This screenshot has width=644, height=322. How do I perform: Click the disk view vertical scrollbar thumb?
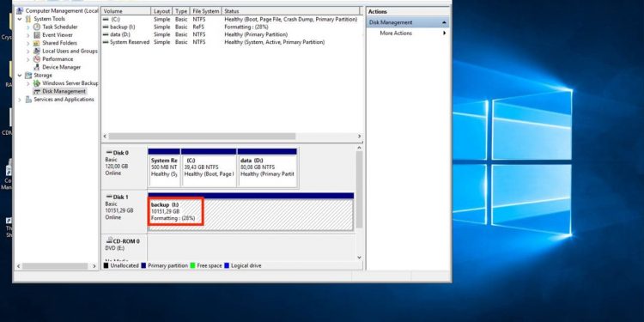point(360,190)
